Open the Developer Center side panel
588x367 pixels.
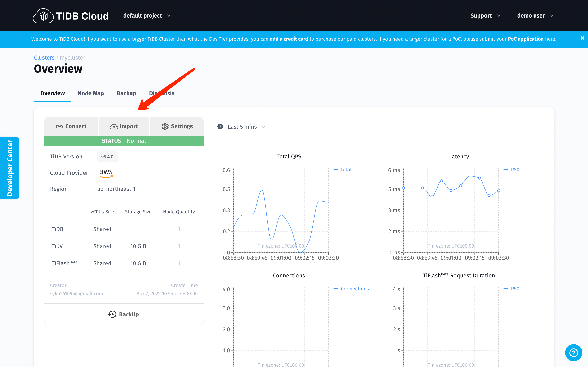(9, 168)
